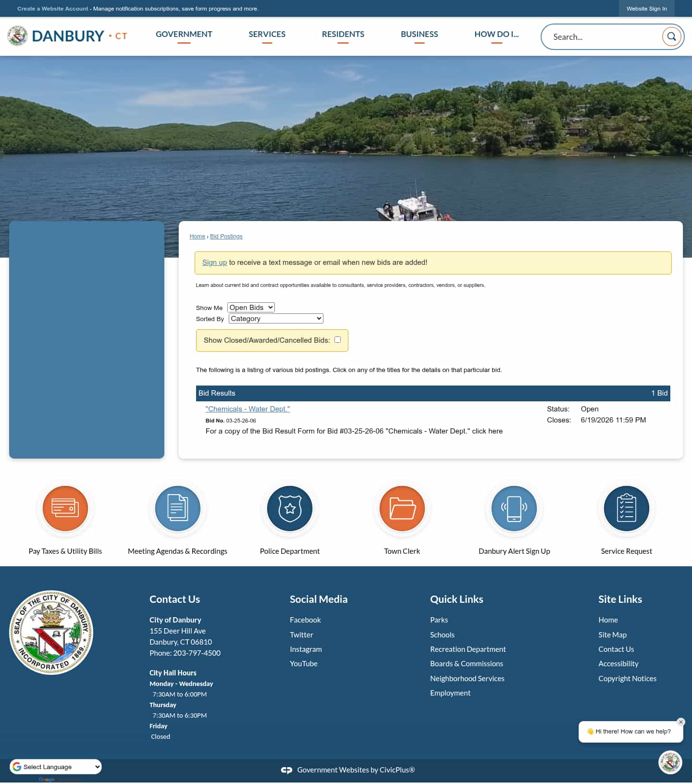This screenshot has height=784, width=692.
Task: Open Boards & Commissions quick link
Action: [x=467, y=664]
